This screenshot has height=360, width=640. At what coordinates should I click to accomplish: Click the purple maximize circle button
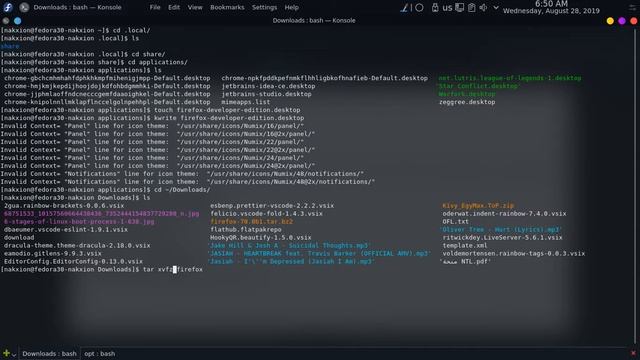[x=622, y=21]
